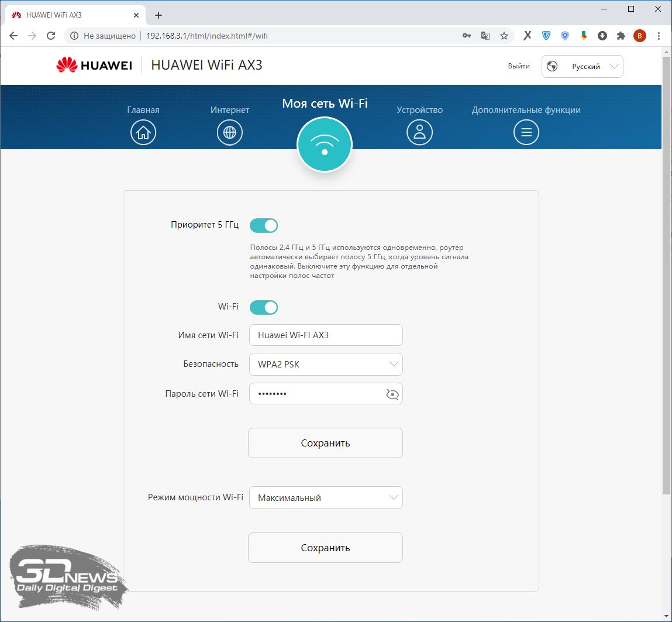
Task: Click the Имя сети Wi-Fi field
Action: coord(326,335)
